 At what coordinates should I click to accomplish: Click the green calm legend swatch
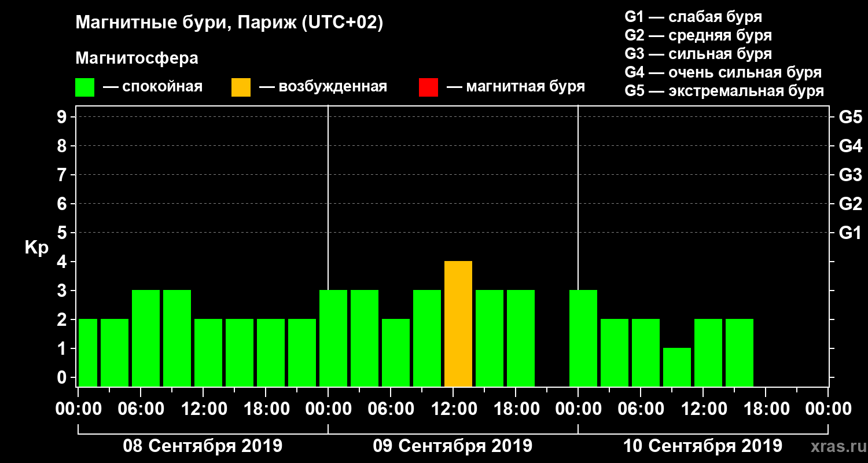click(85, 87)
